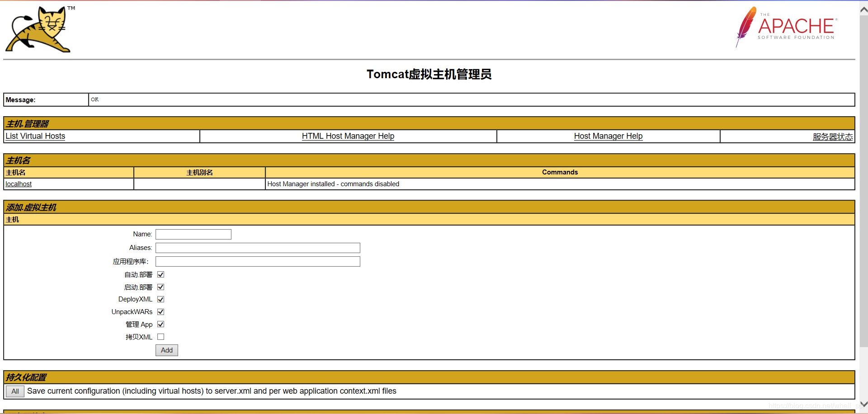The height and width of the screenshot is (414, 868).
Task: Click the 'Host Manager installed - commands disabled' text
Action: coord(333,184)
